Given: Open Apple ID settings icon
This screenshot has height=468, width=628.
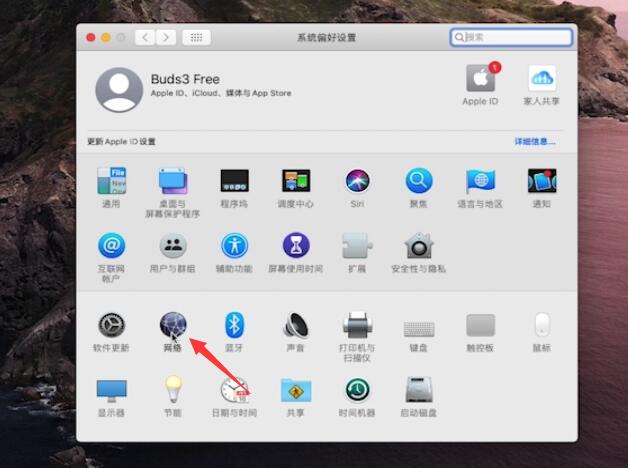Looking at the screenshot, I should click(480, 78).
